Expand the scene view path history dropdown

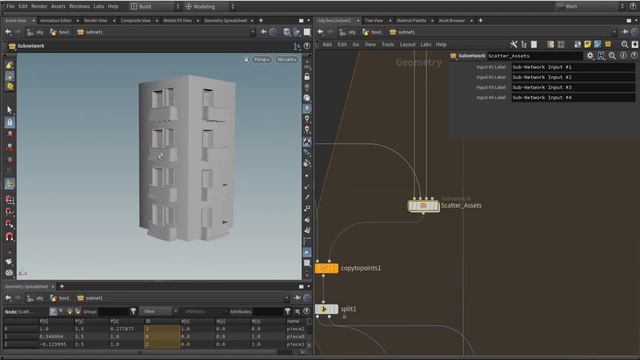coord(253,32)
